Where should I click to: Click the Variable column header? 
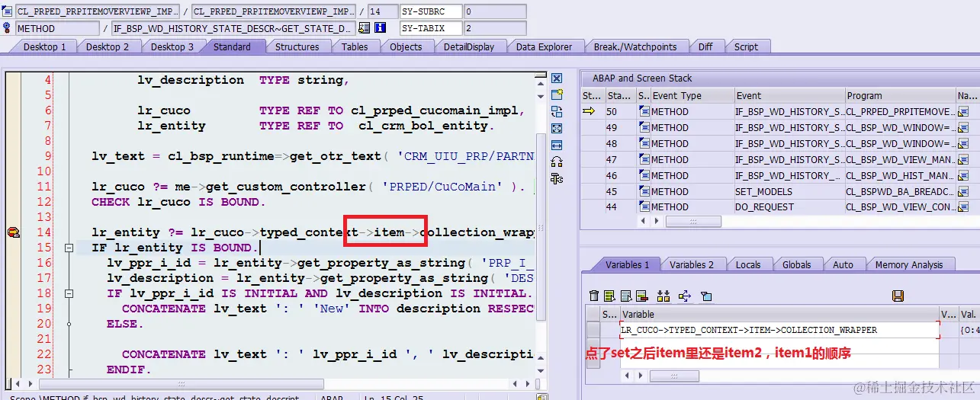(779, 314)
